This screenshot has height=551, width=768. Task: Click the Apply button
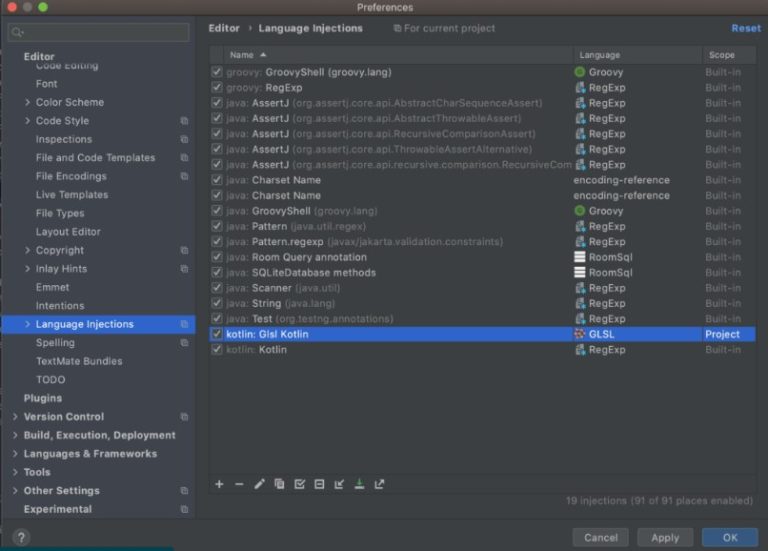pyautogui.click(x=665, y=537)
